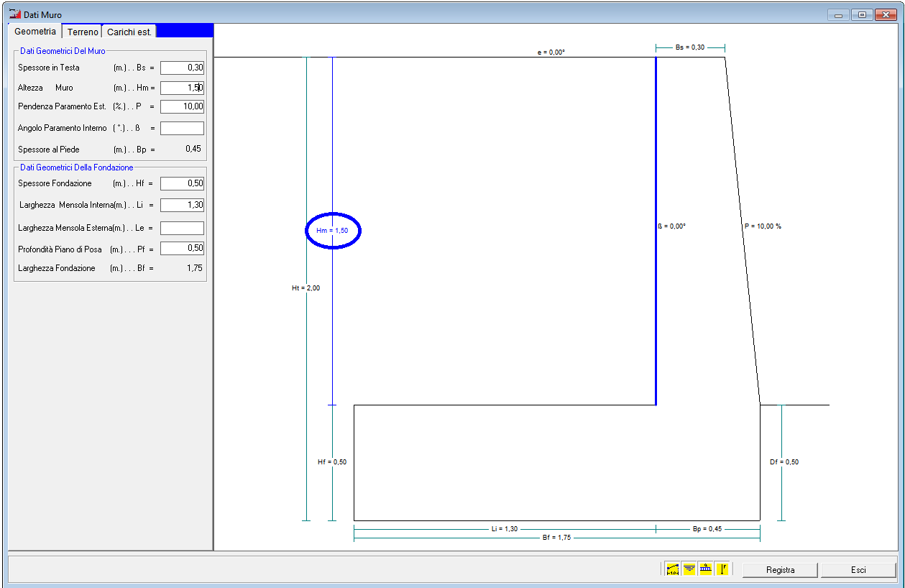
Task: Click the 'Bf = 1,75' dimension label
Action: click(x=556, y=537)
